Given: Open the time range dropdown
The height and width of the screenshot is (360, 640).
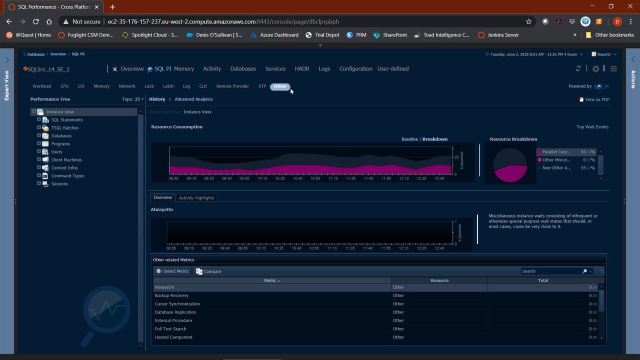Looking at the screenshot, I should pyautogui.click(x=534, y=54).
